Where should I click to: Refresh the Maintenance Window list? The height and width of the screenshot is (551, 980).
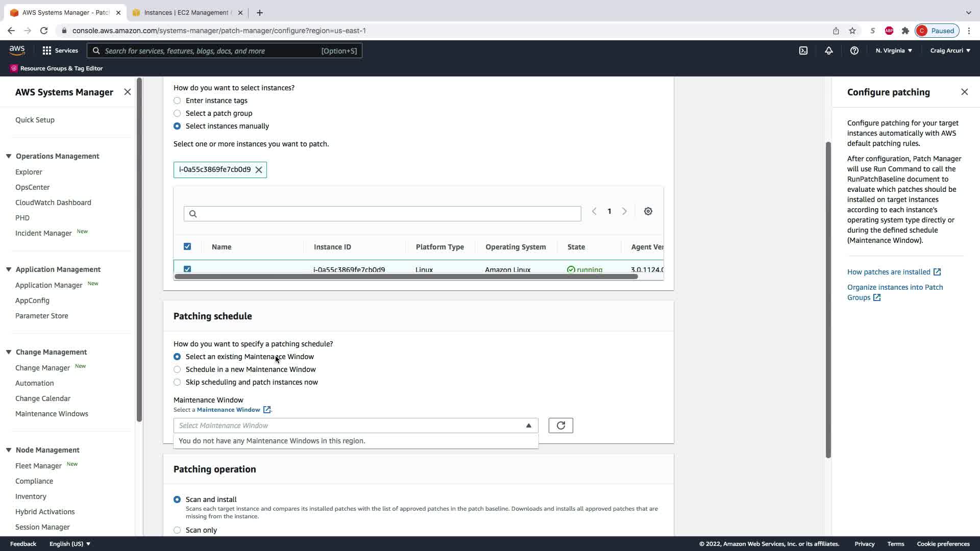(560, 425)
